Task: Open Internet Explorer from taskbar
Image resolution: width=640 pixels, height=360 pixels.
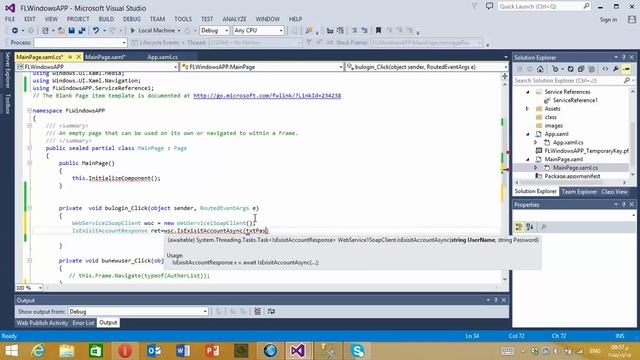Action: [38, 351]
